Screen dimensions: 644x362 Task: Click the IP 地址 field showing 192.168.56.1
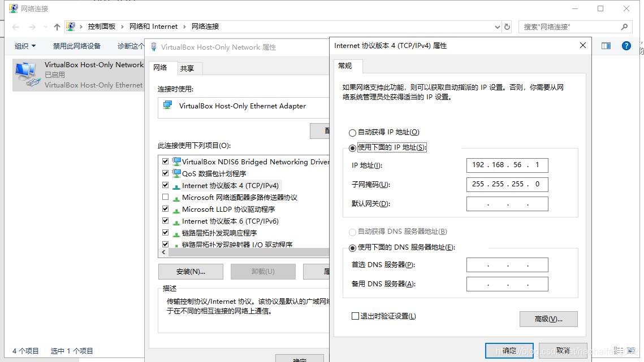tap(507, 165)
